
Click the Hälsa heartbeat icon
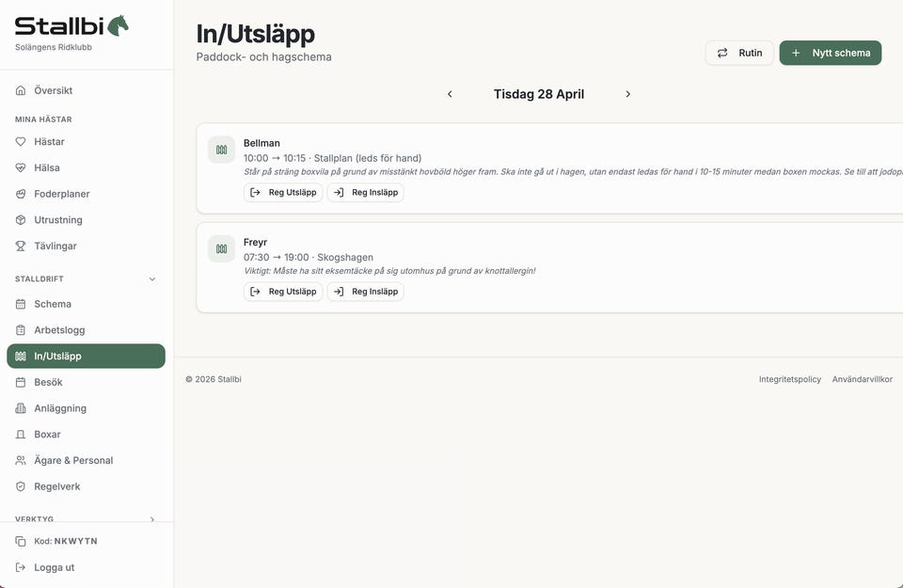coord(21,167)
